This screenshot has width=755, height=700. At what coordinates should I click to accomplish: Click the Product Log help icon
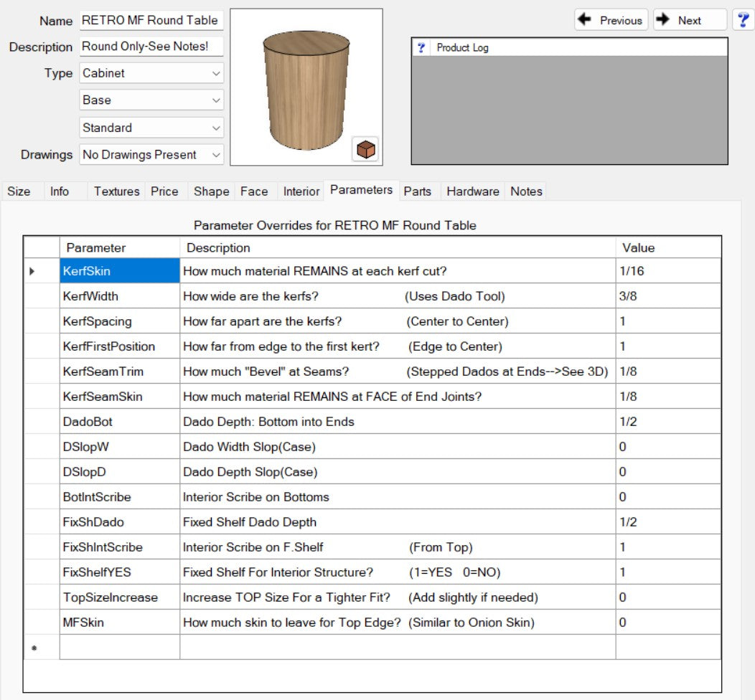(x=422, y=48)
